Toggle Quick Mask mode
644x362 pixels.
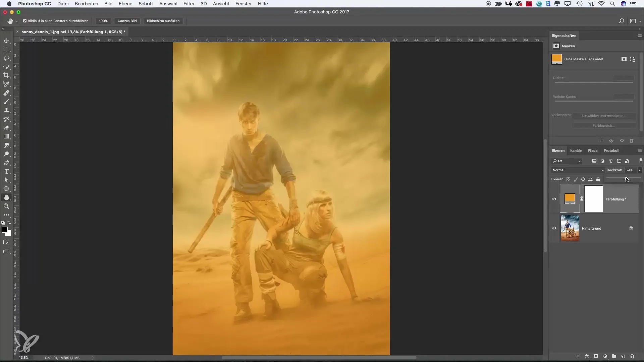tap(6, 242)
